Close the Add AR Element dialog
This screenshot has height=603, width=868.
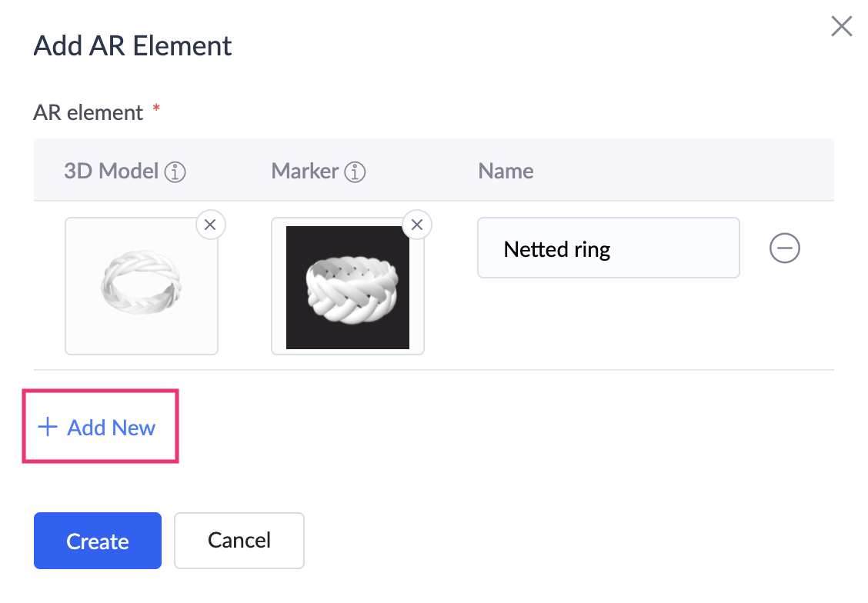(x=841, y=26)
